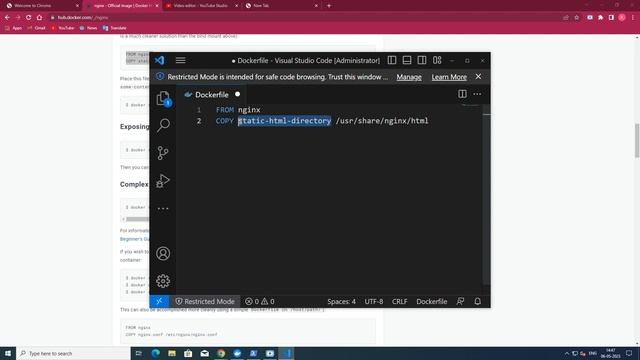Open a new Chrome tab with plus button
The image size is (640, 360).
click(x=329, y=6)
